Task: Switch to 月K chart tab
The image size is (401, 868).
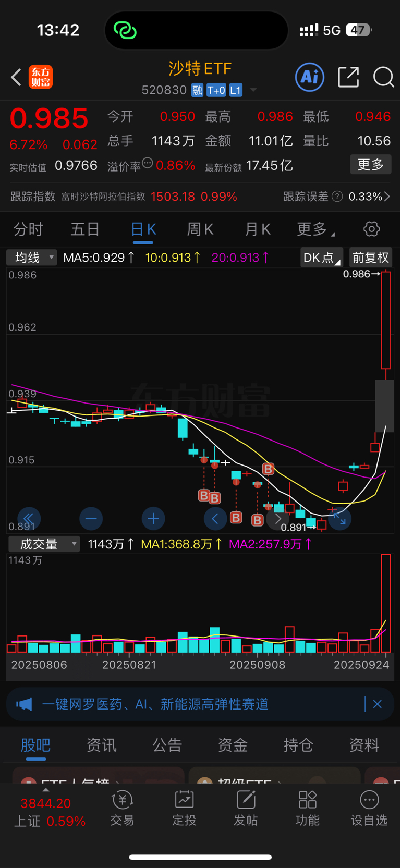Action: click(258, 229)
